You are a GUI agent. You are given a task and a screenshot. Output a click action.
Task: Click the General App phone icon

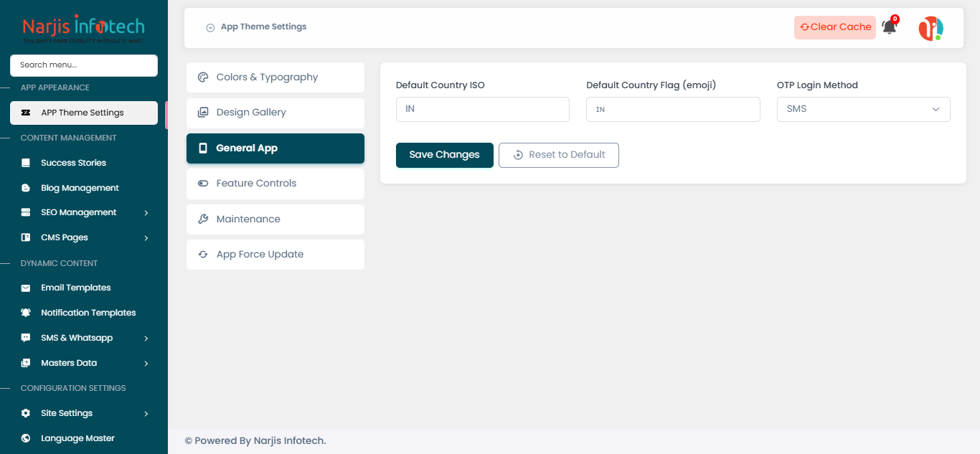[x=202, y=148]
